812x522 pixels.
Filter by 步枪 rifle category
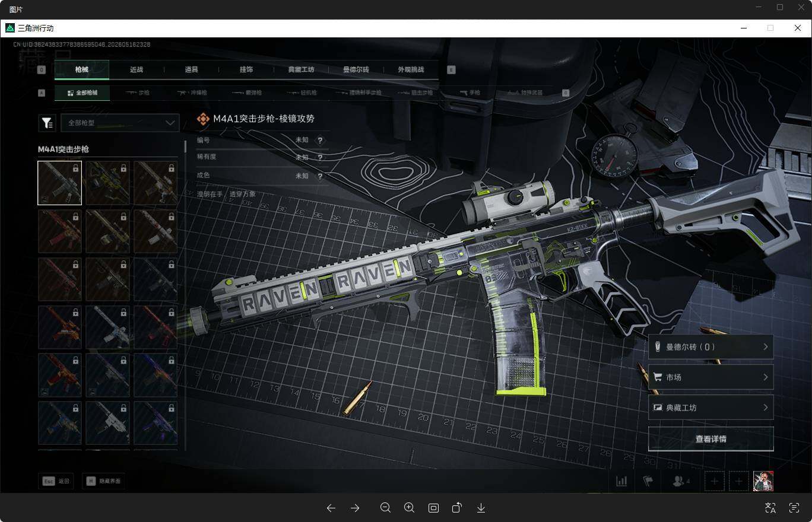[137, 93]
